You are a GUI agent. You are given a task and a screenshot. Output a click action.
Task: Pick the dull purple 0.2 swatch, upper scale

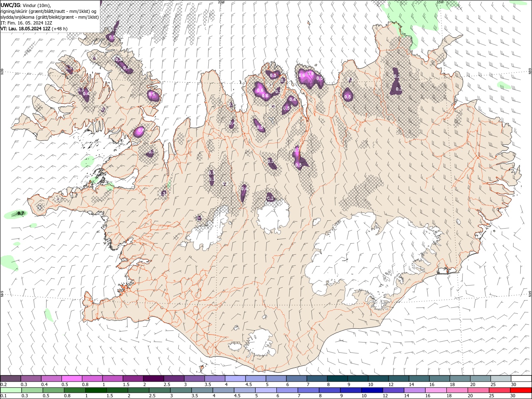pyautogui.click(x=10, y=379)
